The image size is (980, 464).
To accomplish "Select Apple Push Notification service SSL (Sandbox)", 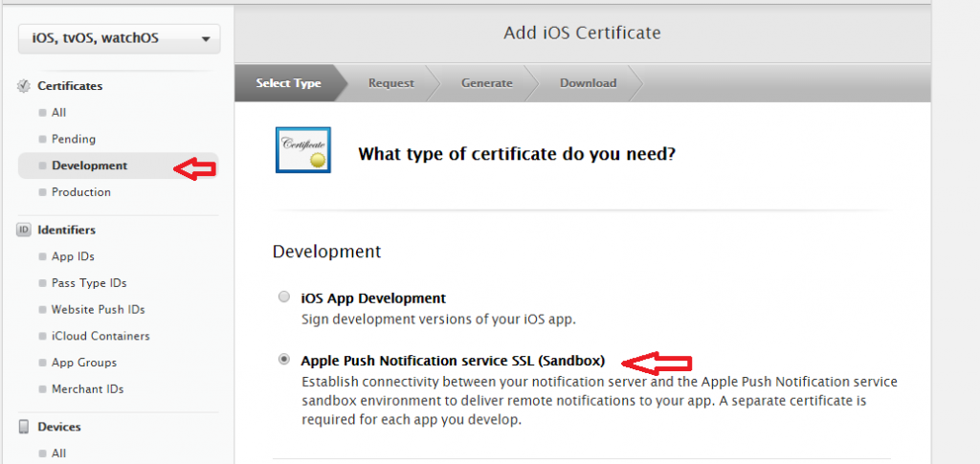I will pos(283,360).
